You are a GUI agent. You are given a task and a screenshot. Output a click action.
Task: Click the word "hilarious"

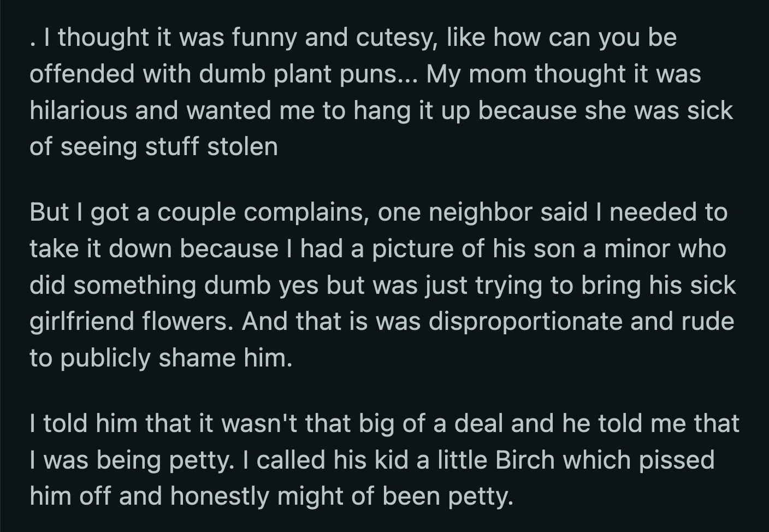coord(78,110)
